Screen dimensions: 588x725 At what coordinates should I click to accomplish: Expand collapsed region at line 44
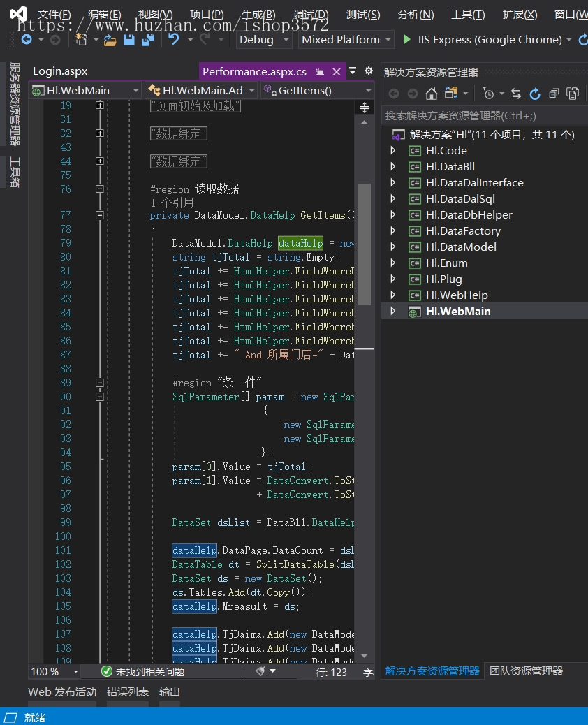tap(99, 161)
